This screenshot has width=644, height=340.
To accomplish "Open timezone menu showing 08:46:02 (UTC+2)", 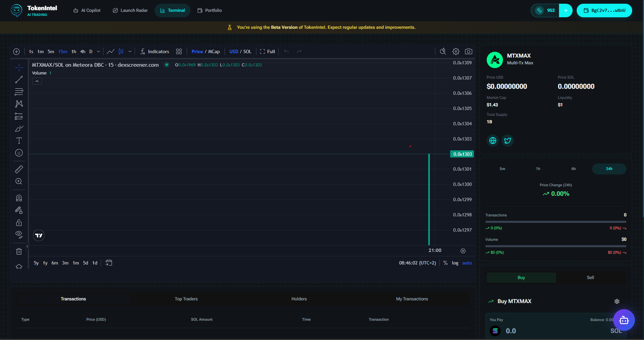I will (x=417, y=263).
